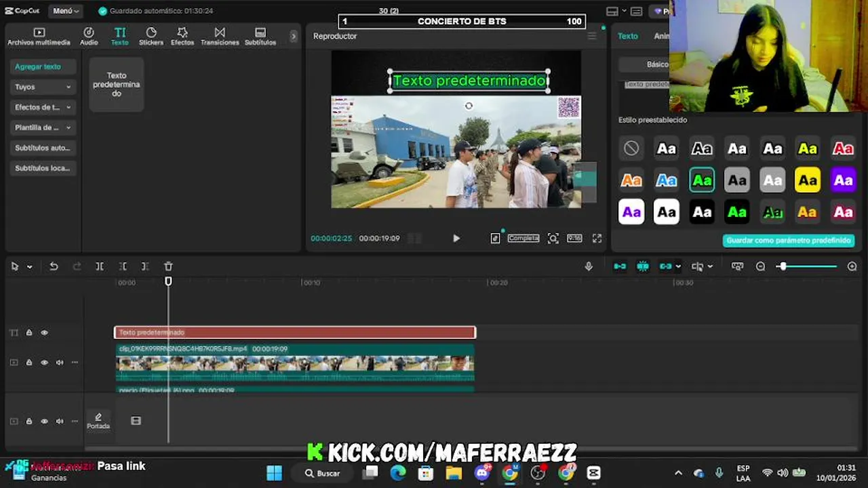Click Guardar como parámetro predefinido

tap(788, 241)
